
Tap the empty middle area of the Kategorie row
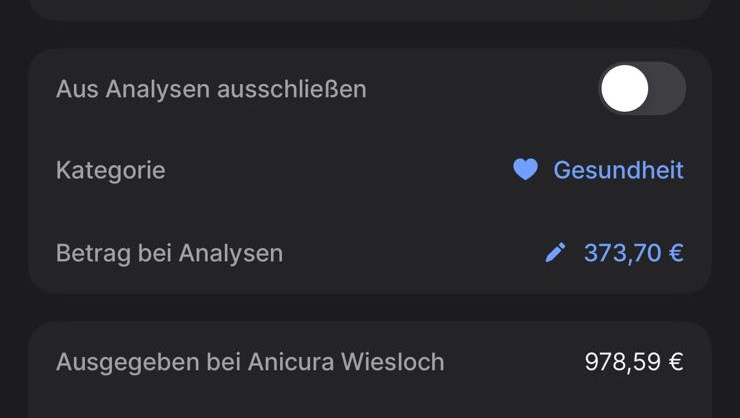339,170
